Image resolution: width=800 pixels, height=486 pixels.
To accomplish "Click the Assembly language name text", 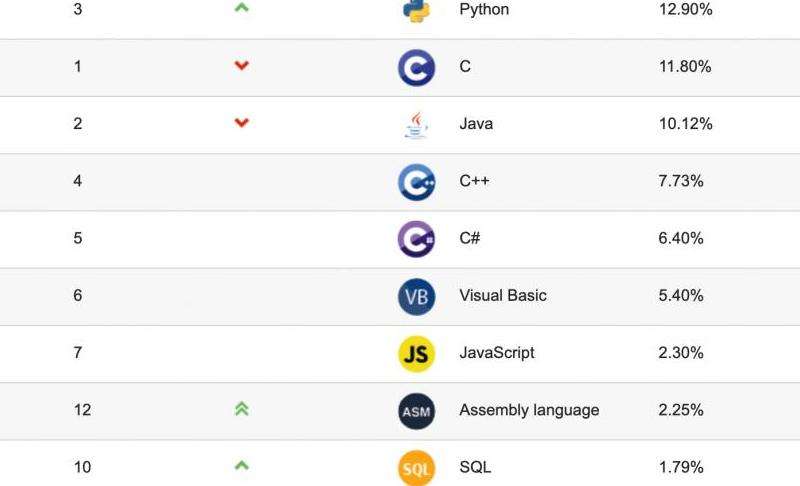I will (x=529, y=410).
